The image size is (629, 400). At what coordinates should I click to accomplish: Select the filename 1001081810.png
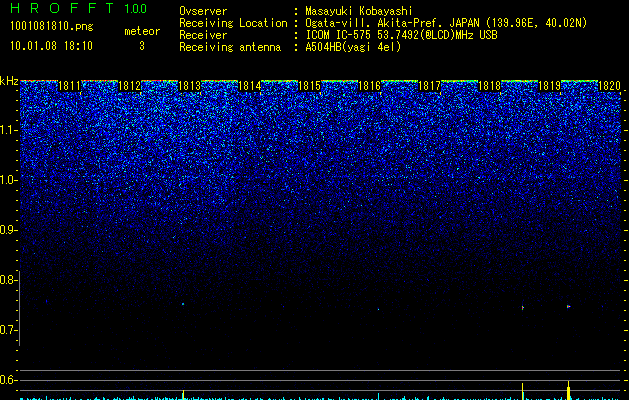(x=51, y=26)
